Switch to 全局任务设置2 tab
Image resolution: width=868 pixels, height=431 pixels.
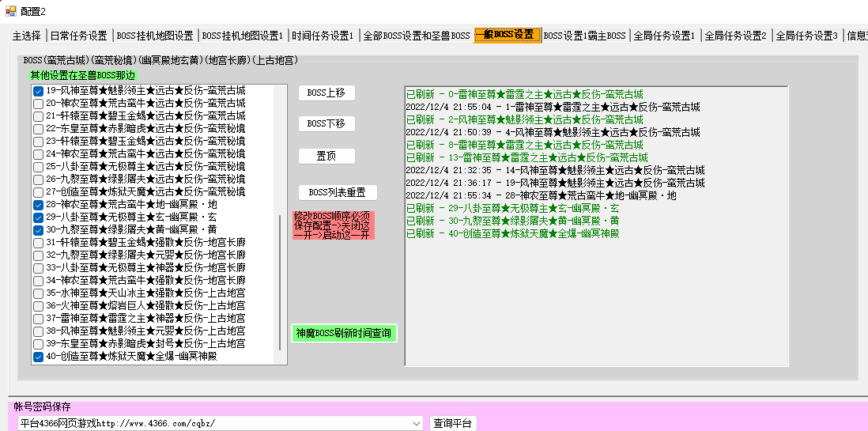pyautogui.click(x=736, y=36)
